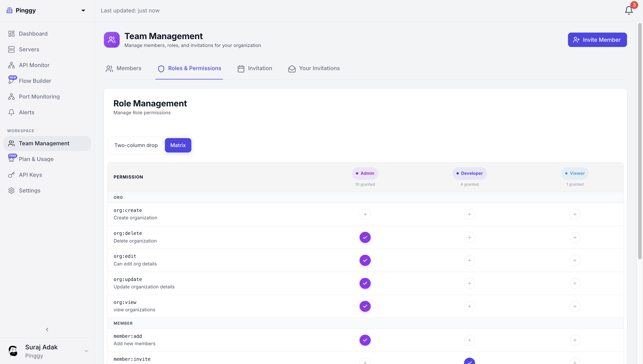Click the Pinggy organization building icon
This screenshot has width=643, height=364.
tap(9, 10)
